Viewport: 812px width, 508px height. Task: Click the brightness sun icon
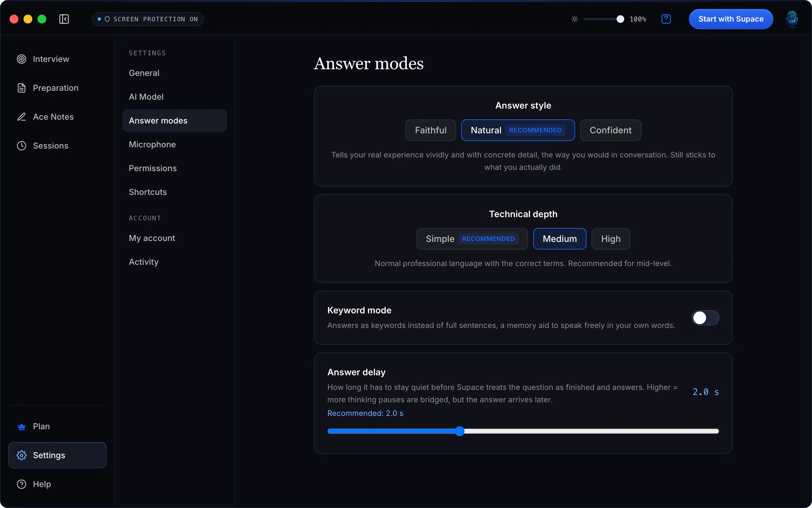coord(574,19)
